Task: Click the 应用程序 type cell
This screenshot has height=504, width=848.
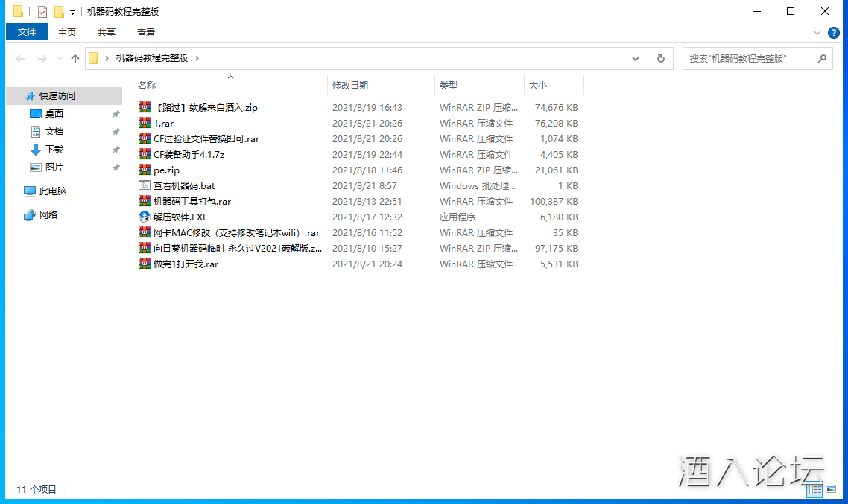Action: coord(458,217)
